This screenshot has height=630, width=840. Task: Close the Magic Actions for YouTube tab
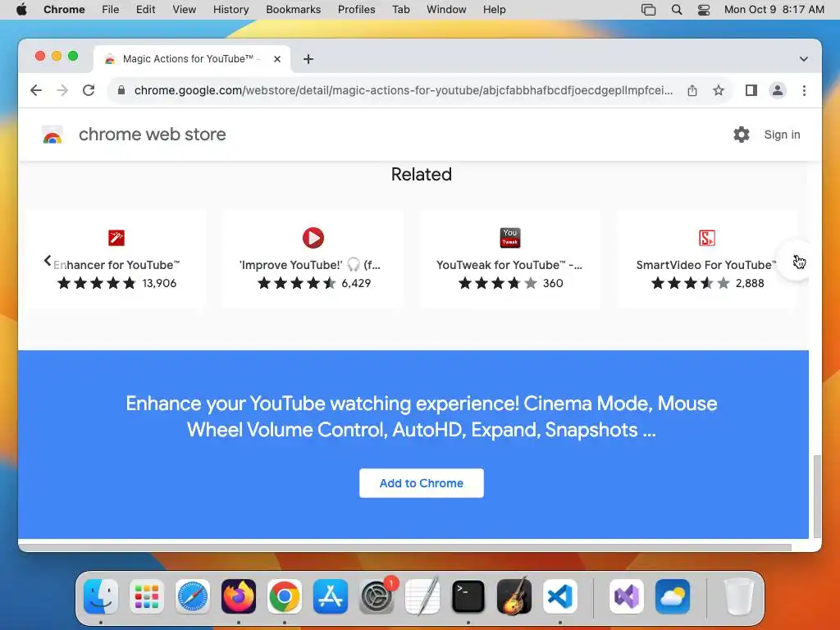tap(277, 59)
